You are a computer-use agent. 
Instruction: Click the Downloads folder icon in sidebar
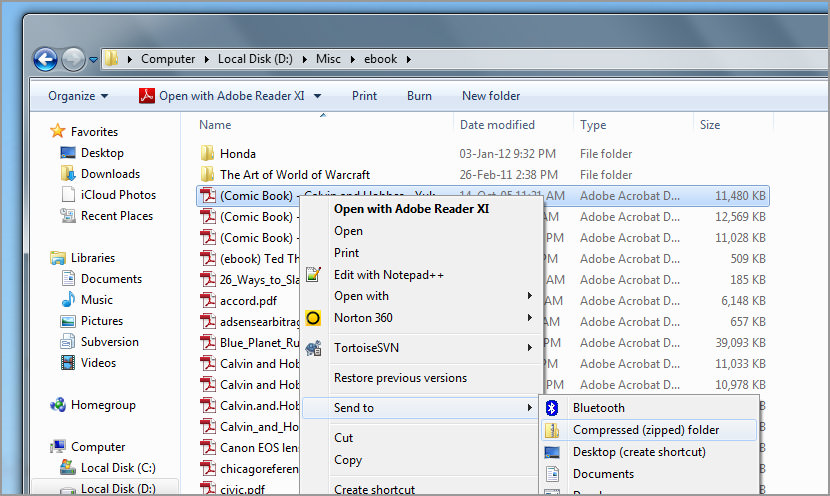[x=68, y=174]
